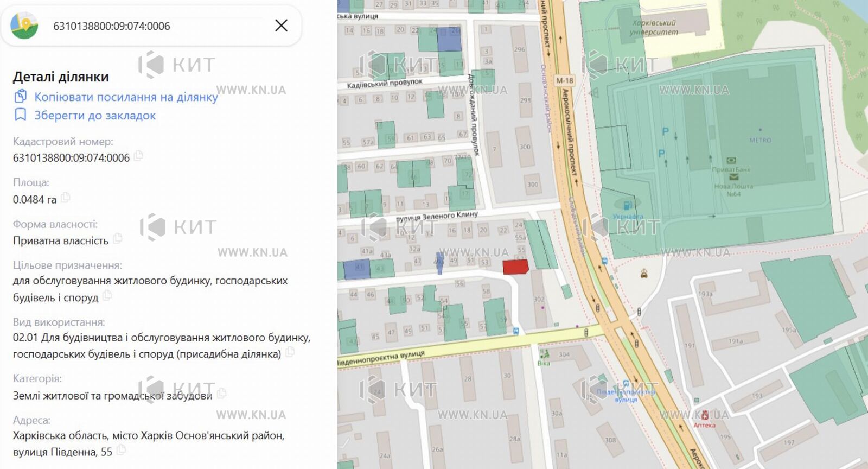Click the ПриватБанк marker on map
The width and height of the screenshot is (868, 469).
[731, 161]
